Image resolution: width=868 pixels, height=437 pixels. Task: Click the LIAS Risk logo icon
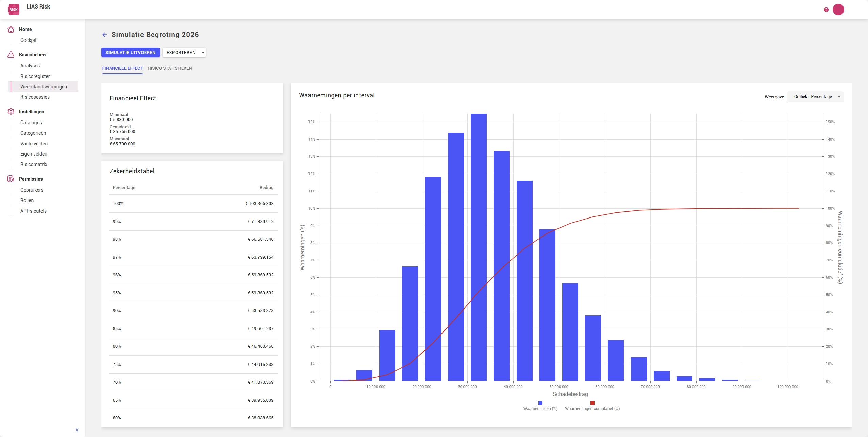click(14, 9)
